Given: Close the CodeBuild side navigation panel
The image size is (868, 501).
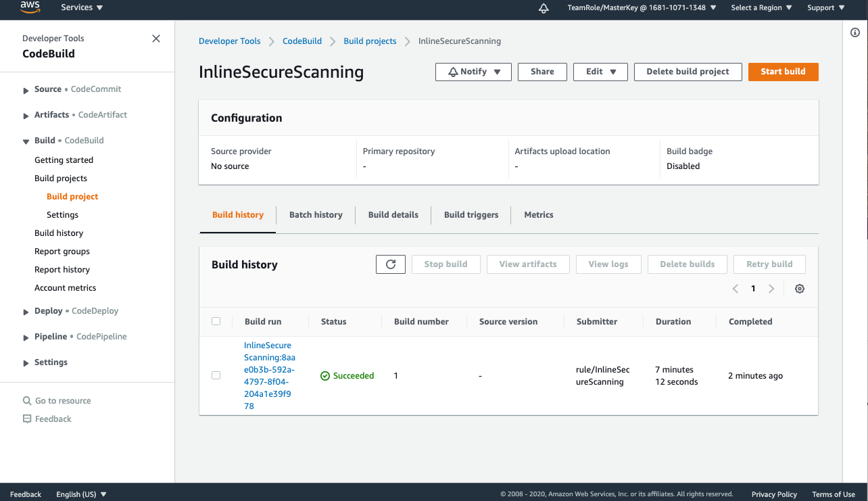Looking at the screenshot, I should tap(156, 39).
